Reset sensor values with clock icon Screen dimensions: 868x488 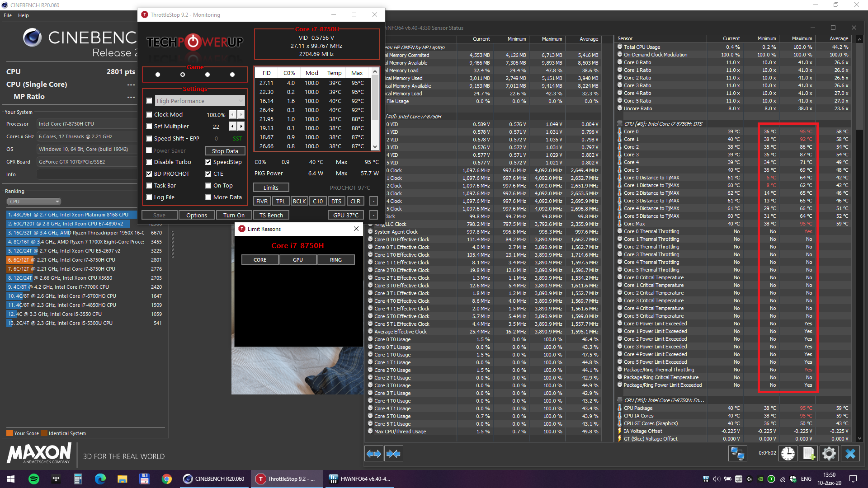(788, 453)
